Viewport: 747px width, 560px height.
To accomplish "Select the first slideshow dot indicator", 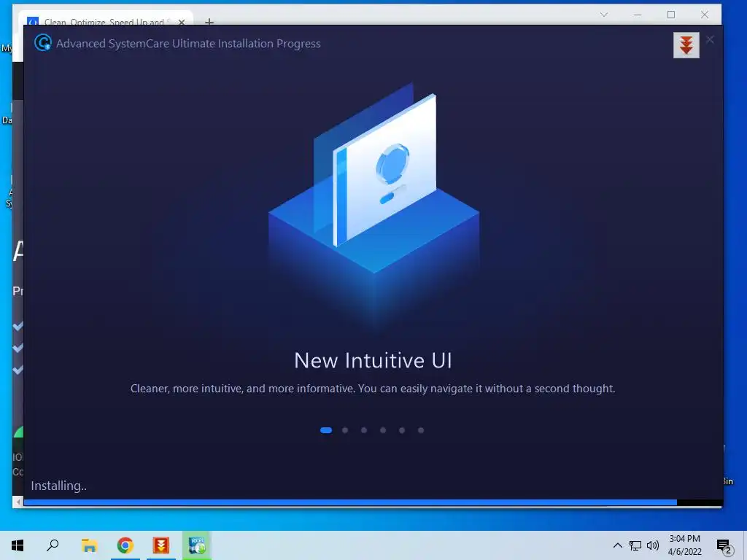I will coord(326,430).
